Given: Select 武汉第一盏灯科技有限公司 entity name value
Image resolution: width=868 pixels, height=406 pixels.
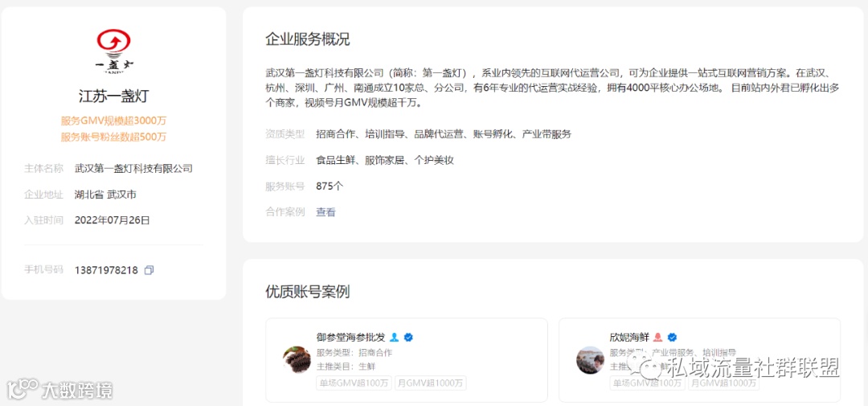Looking at the screenshot, I should [133, 168].
